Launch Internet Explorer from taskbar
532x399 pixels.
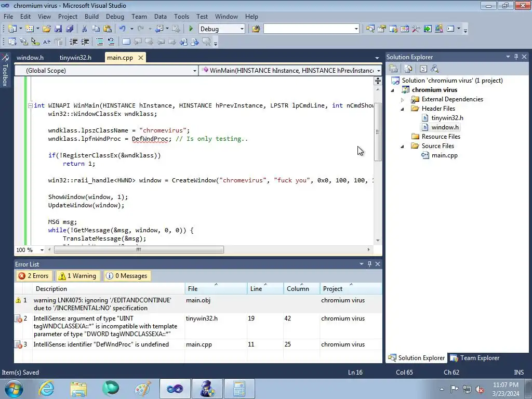(46, 389)
